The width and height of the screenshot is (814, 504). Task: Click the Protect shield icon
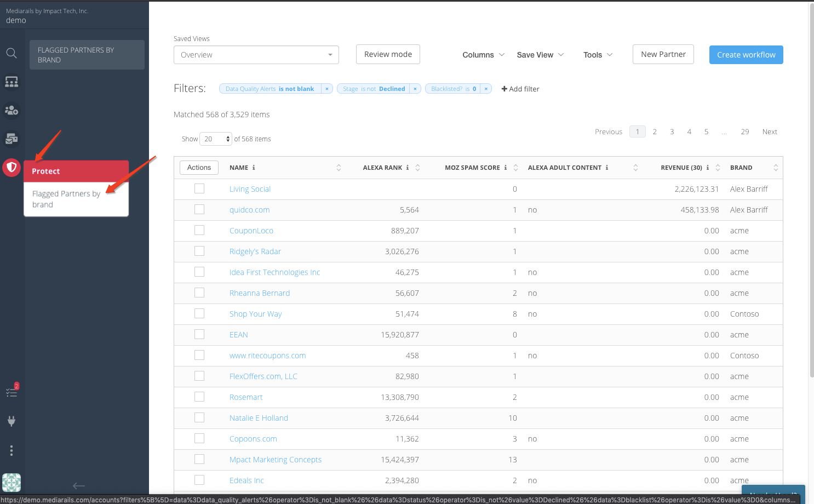tap(12, 167)
